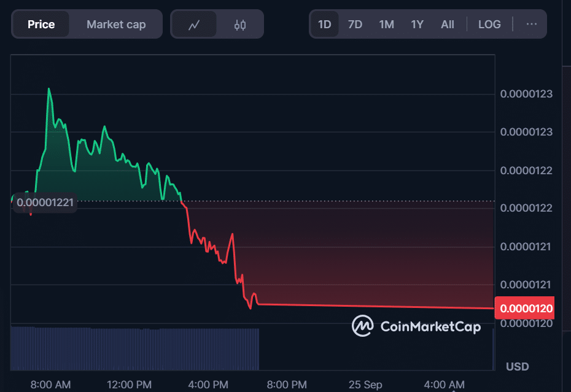Click the 8:00 AM time axis label
Screen dimensions: 571x392
tap(50, 385)
